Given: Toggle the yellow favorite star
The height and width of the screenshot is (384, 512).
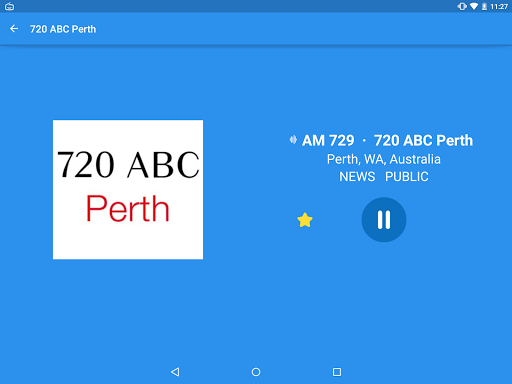Looking at the screenshot, I should click(305, 220).
